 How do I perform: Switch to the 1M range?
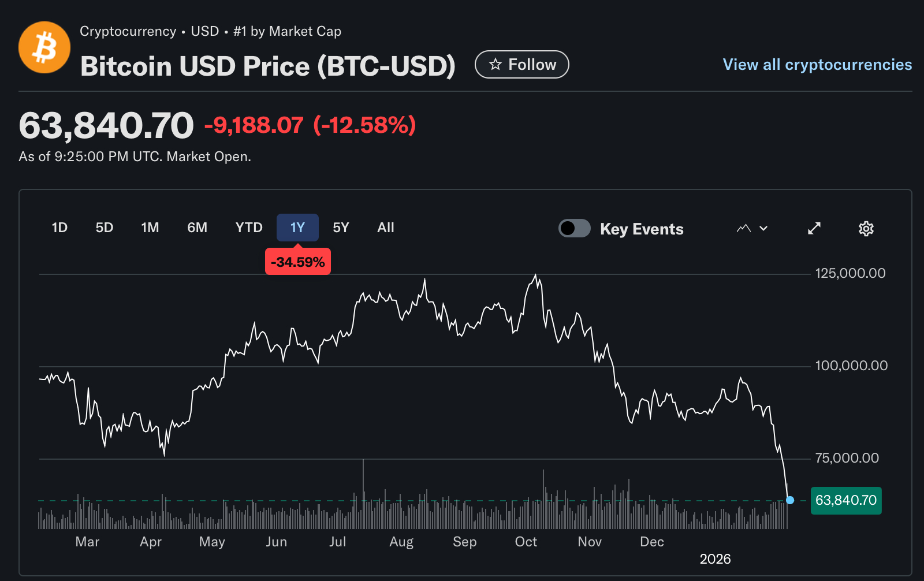pos(150,228)
